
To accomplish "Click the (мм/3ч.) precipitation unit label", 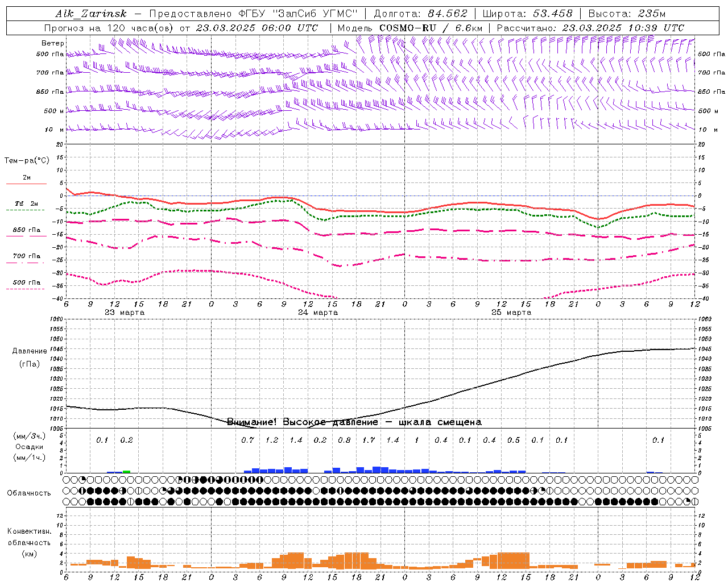I will tap(30, 436).
